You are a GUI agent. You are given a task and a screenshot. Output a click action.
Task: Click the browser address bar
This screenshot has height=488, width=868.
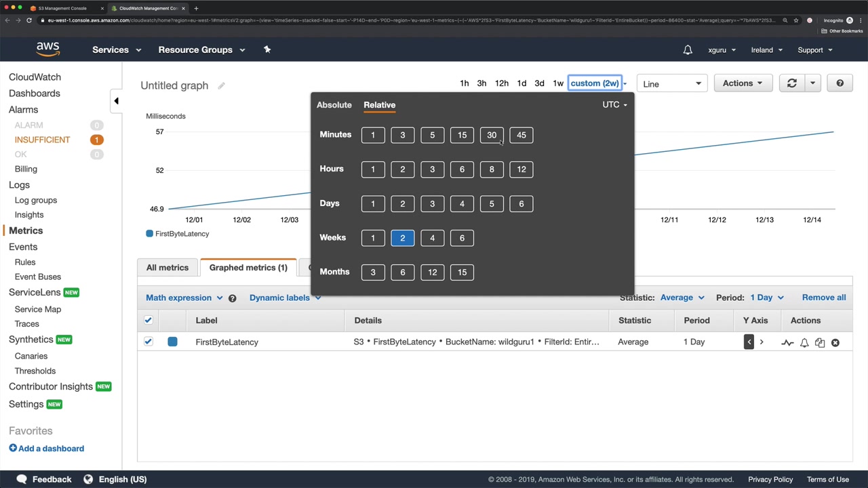click(410, 20)
